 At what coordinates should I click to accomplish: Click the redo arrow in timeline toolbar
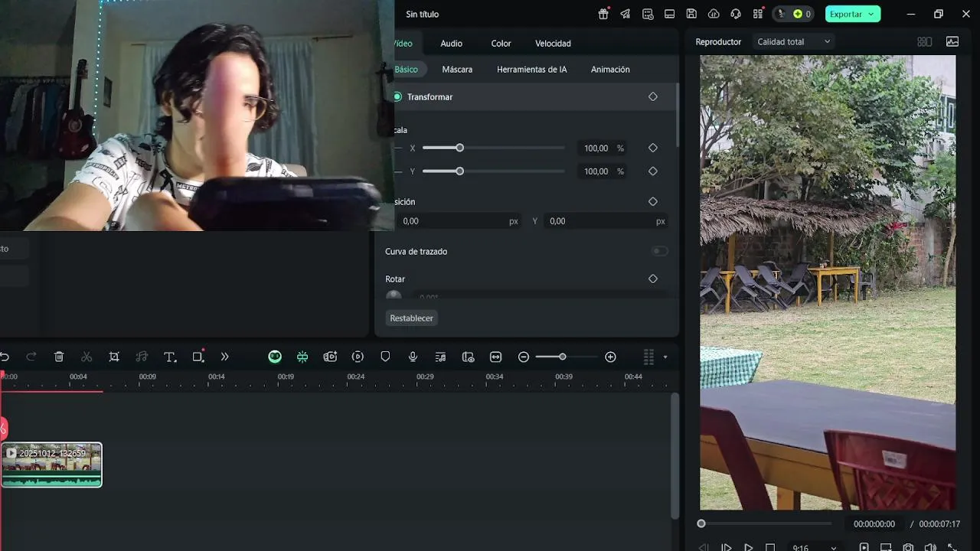pyautogui.click(x=31, y=357)
